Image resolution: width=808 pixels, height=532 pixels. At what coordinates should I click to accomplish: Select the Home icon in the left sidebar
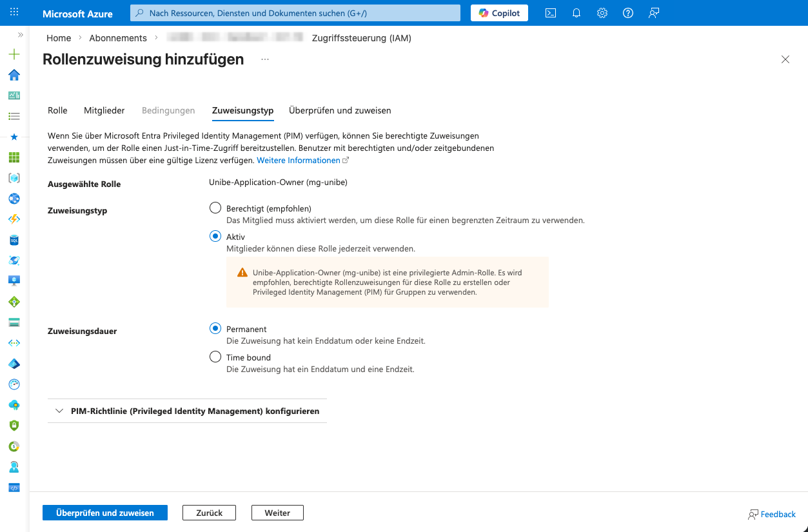(14, 75)
